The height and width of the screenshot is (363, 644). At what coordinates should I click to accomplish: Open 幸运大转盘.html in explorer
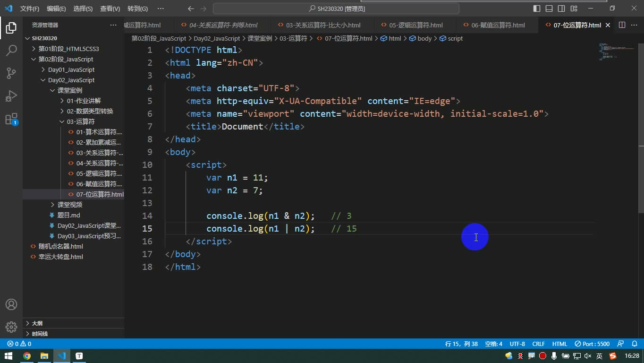click(x=74, y=257)
